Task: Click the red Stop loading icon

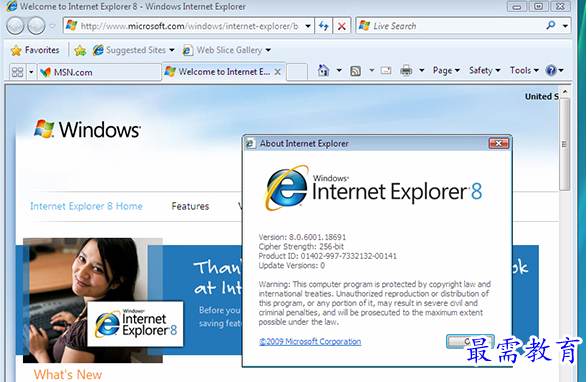Action: 342,26
